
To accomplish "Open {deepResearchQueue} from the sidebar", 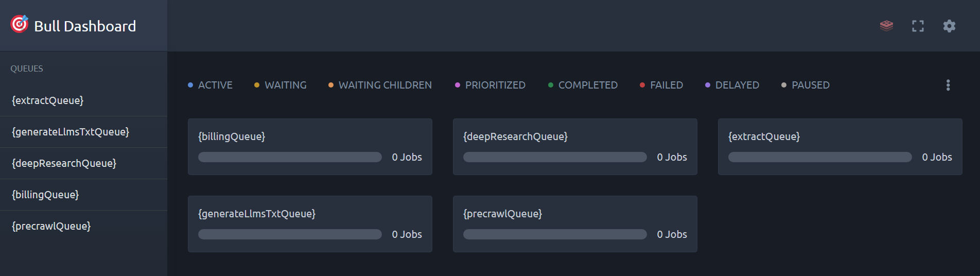I will pyautogui.click(x=64, y=163).
